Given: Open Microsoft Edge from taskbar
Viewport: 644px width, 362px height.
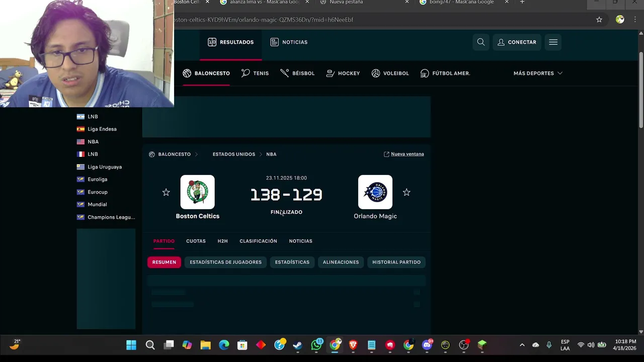Looking at the screenshot, I should click(224, 345).
